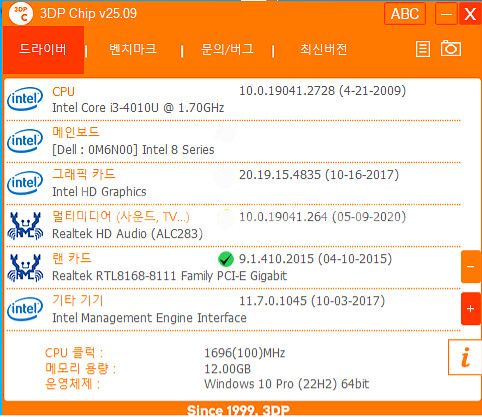Close the 3DP Chip window
The width and height of the screenshot is (482, 417).
coord(470,14)
